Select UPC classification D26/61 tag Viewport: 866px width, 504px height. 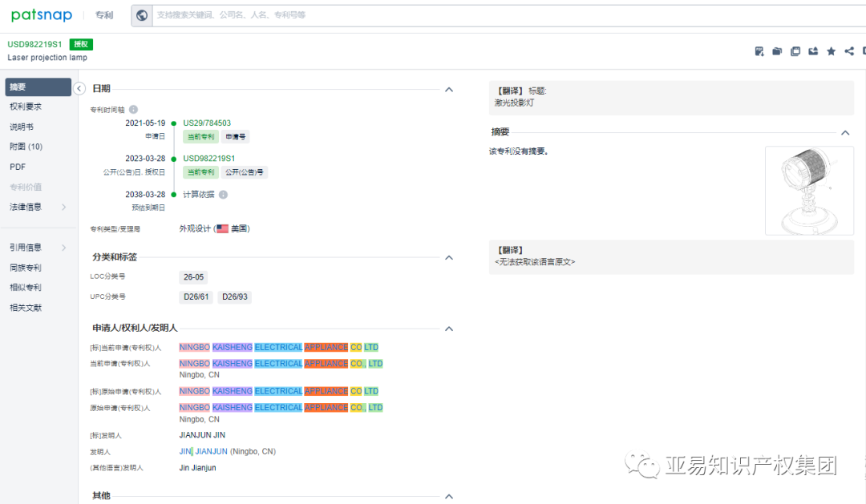[196, 297]
